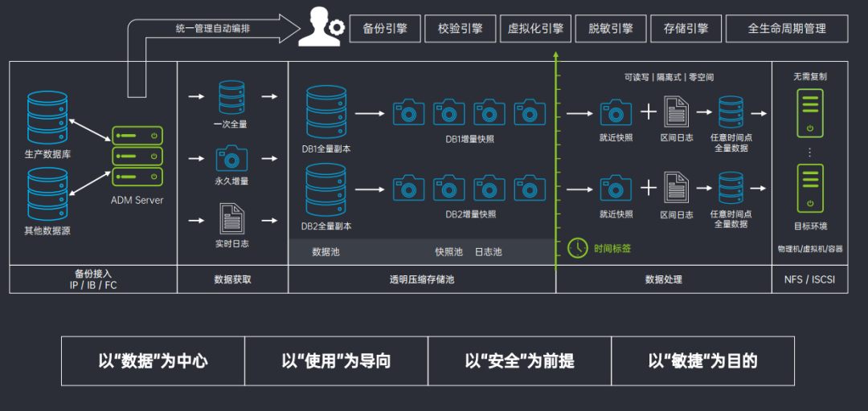Click the 以"安全"为前提 banner
This screenshot has width=868, height=411.
click(519, 361)
